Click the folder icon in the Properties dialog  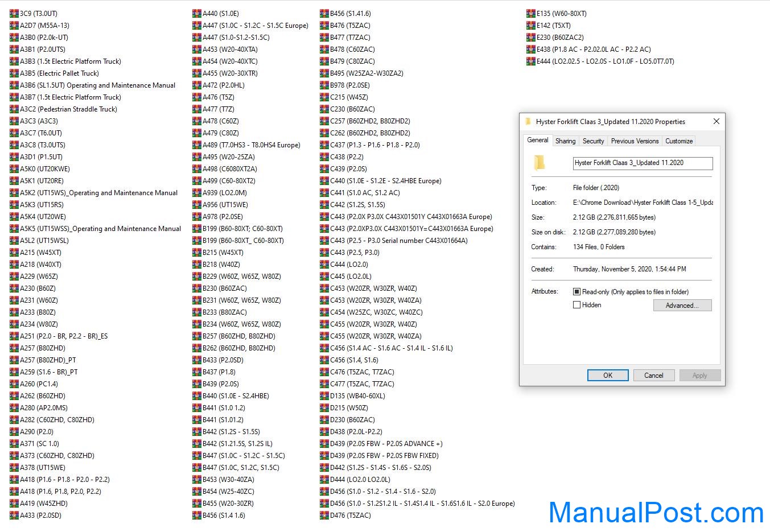[540, 163]
